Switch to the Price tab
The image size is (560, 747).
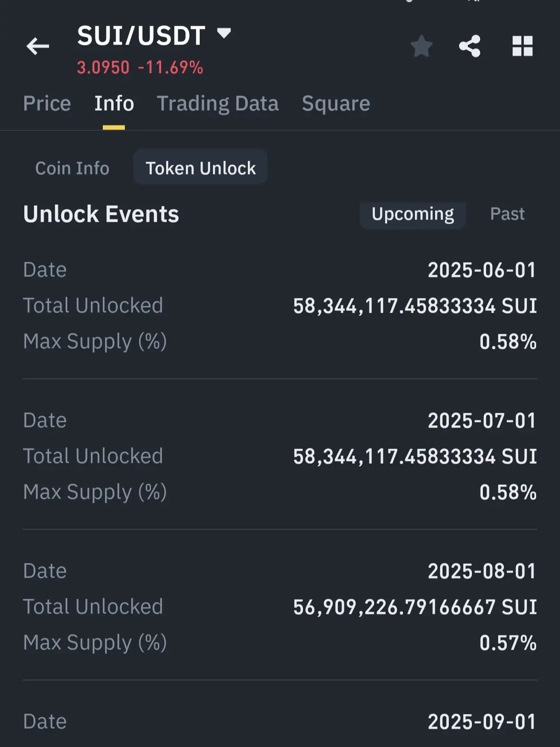coord(47,103)
